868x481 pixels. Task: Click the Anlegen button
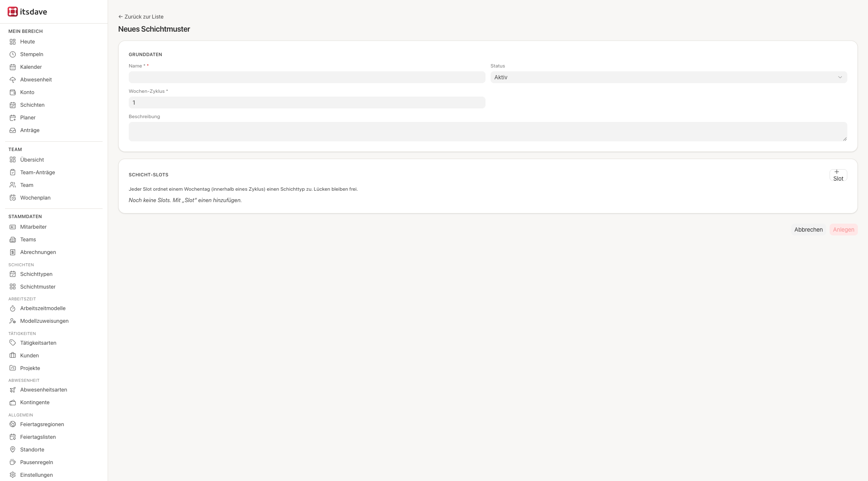click(844, 230)
